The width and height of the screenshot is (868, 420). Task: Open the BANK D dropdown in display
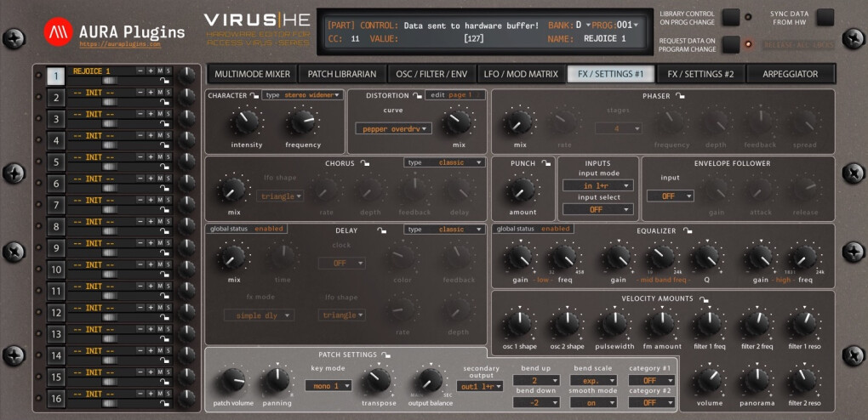tap(584, 25)
